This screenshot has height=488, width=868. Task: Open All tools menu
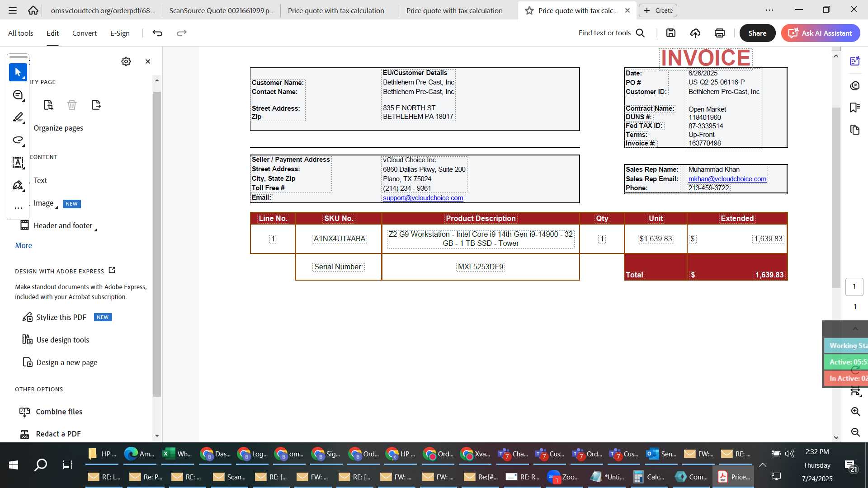(x=21, y=33)
